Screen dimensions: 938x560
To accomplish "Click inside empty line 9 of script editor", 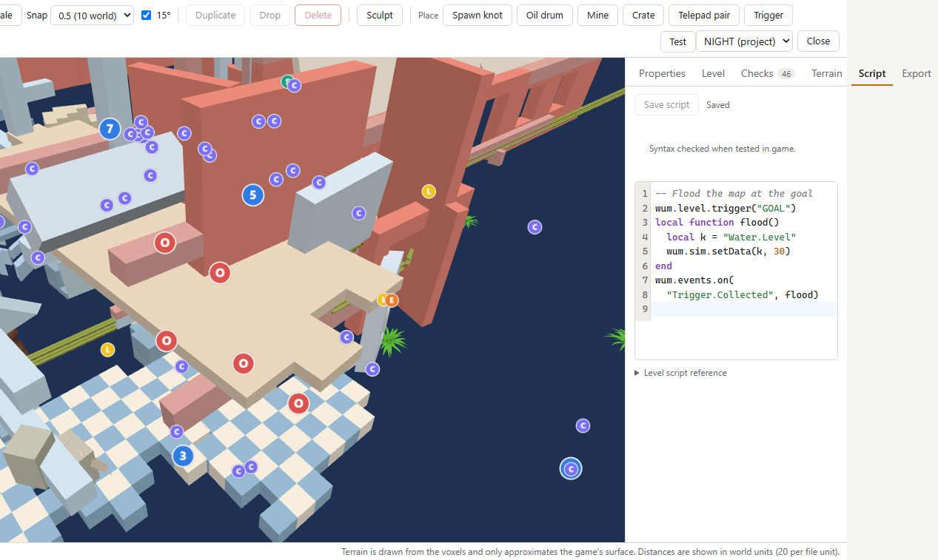I will click(743, 309).
